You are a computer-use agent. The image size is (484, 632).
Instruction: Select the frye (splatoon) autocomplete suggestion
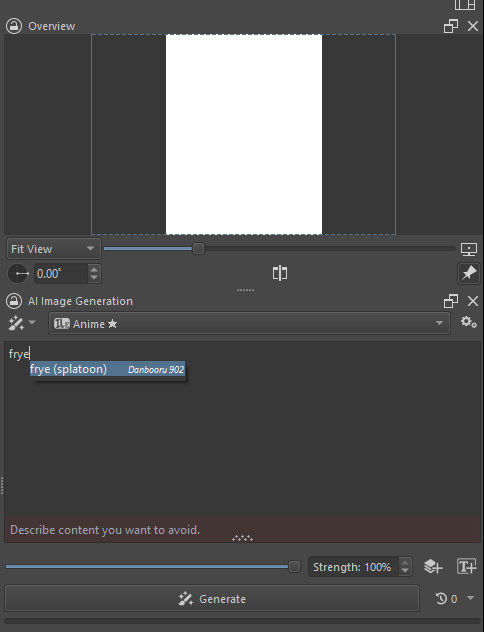(x=108, y=369)
